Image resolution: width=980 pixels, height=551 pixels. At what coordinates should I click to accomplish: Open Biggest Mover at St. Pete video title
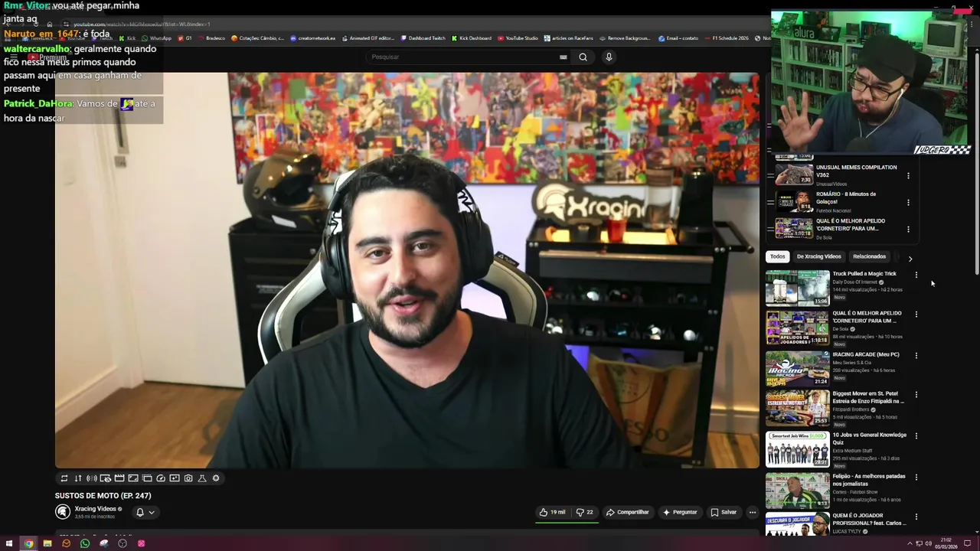pyautogui.click(x=868, y=397)
